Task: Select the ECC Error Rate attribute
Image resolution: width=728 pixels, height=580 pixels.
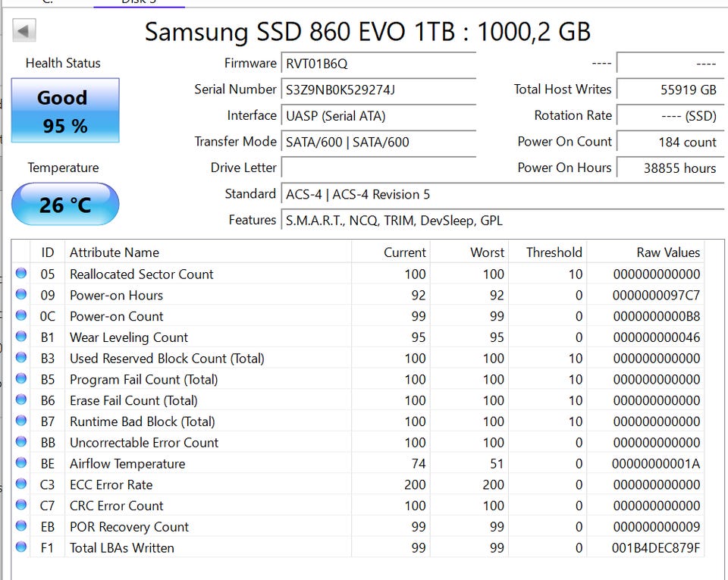Action: (x=111, y=484)
